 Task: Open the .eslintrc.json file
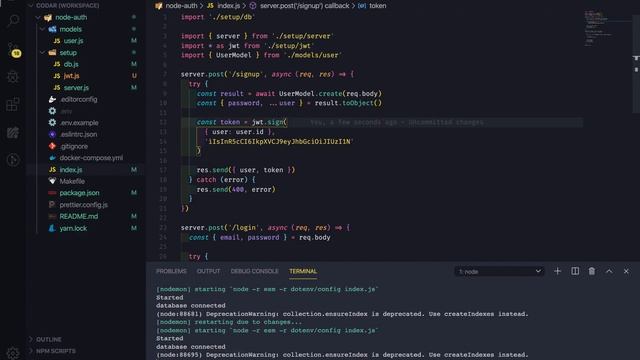coord(78,134)
